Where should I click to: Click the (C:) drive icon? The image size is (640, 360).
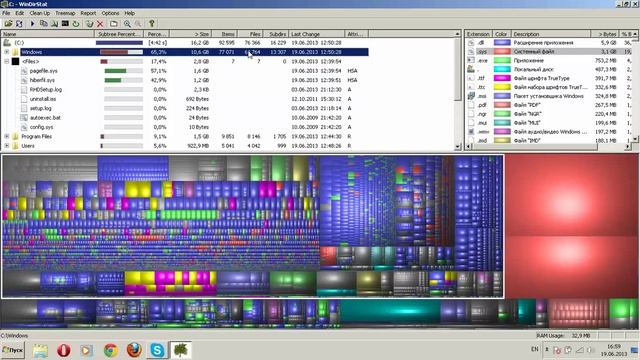[x=7, y=42]
